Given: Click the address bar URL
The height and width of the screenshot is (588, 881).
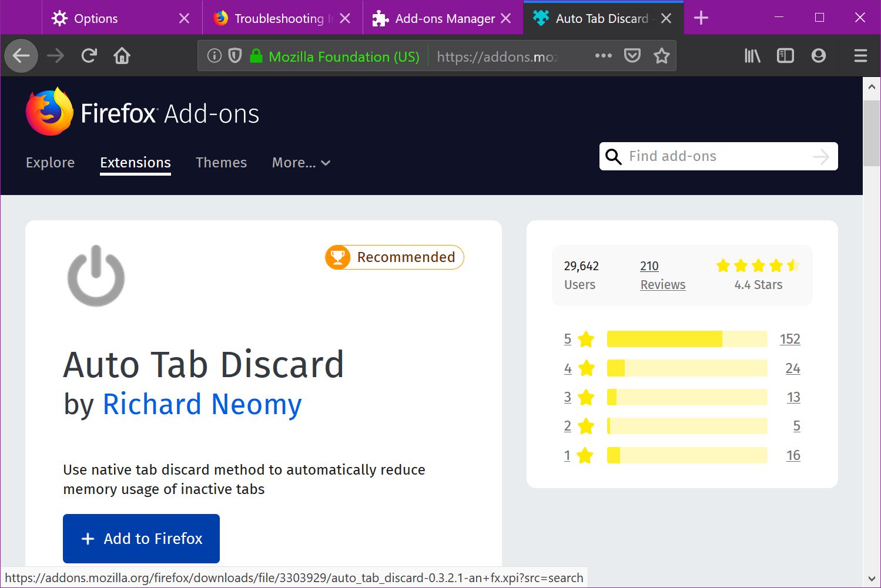Looking at the screenshot, I should point(497,56).
